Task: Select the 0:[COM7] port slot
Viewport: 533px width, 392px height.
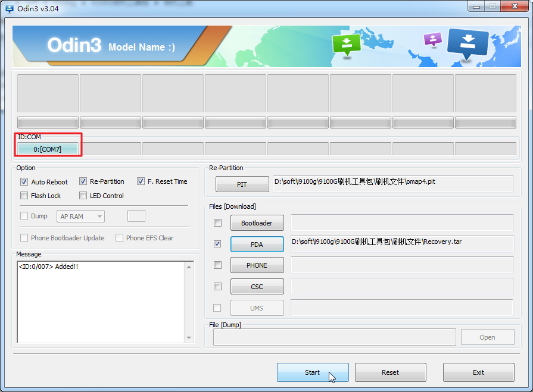Action: [48, 149]
